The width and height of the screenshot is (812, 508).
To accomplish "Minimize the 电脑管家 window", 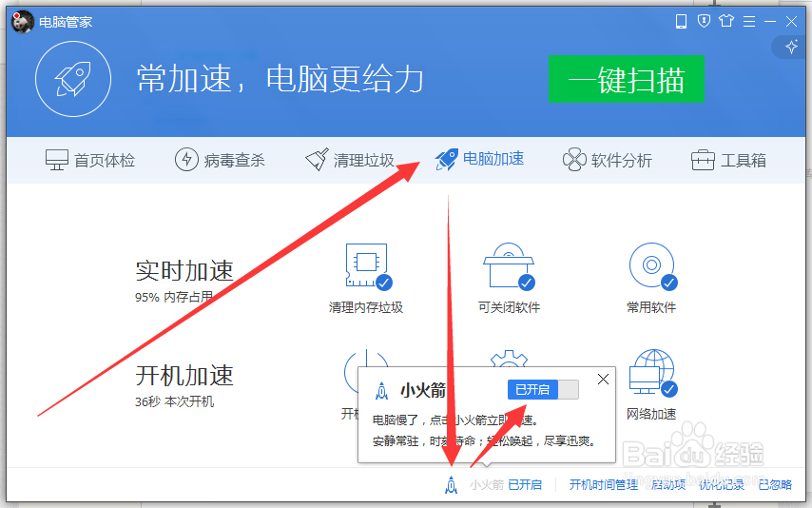I will pyautogui.click(x=770, y=21).
